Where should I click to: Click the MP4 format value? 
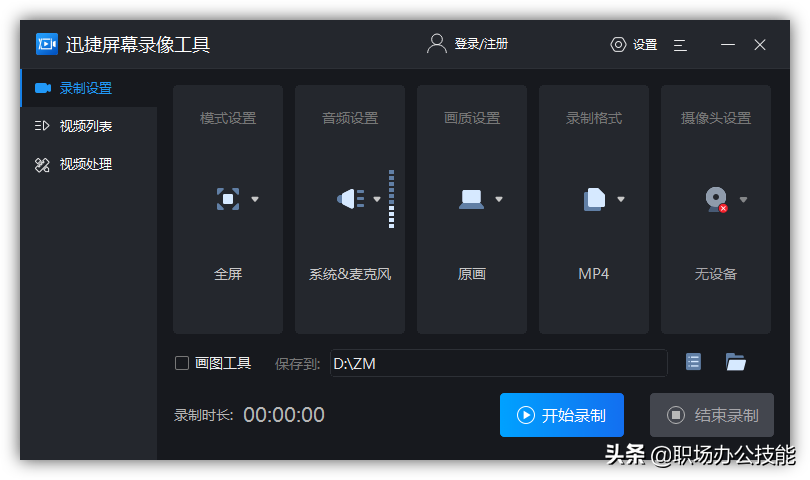click(x=594, y=274)
